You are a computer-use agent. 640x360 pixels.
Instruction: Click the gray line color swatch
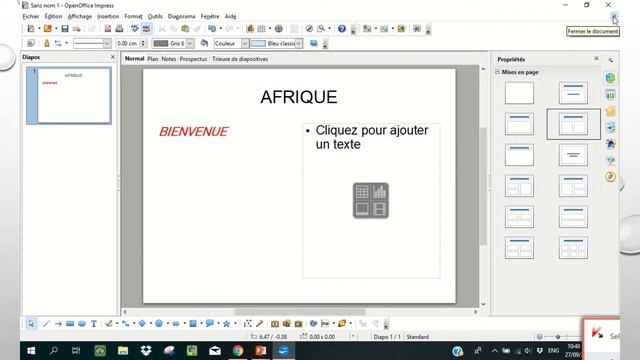(x=161, y=43)
